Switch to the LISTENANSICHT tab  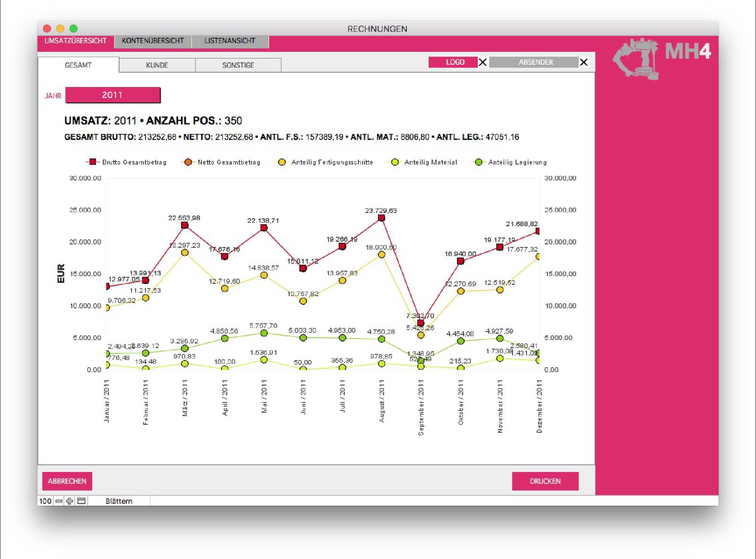(230, 41)
